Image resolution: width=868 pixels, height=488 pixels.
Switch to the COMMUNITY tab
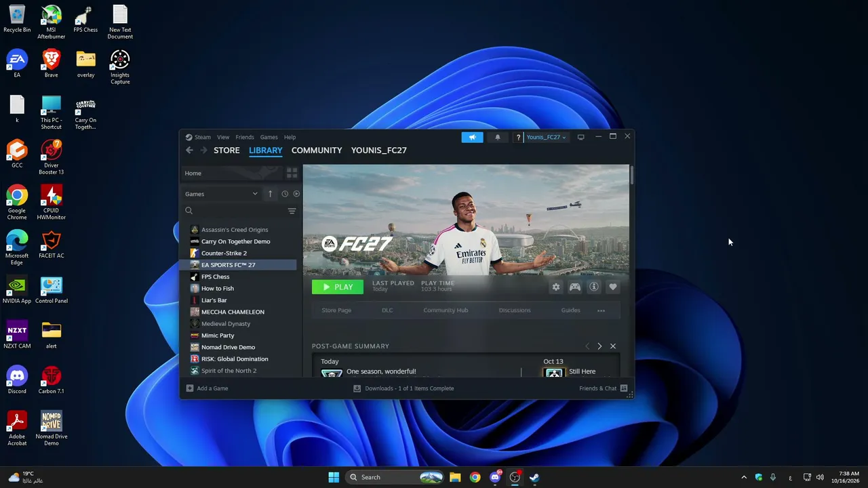coord(317,150)
